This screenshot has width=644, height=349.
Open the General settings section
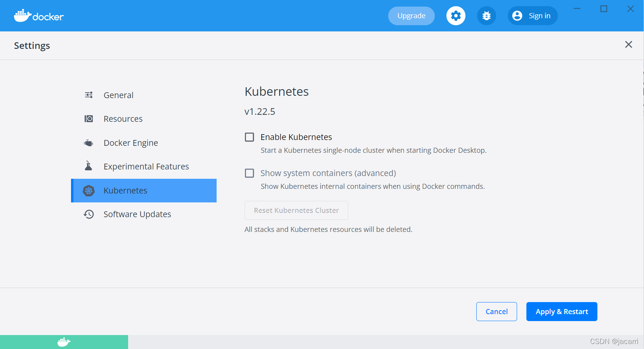point(144,95)
